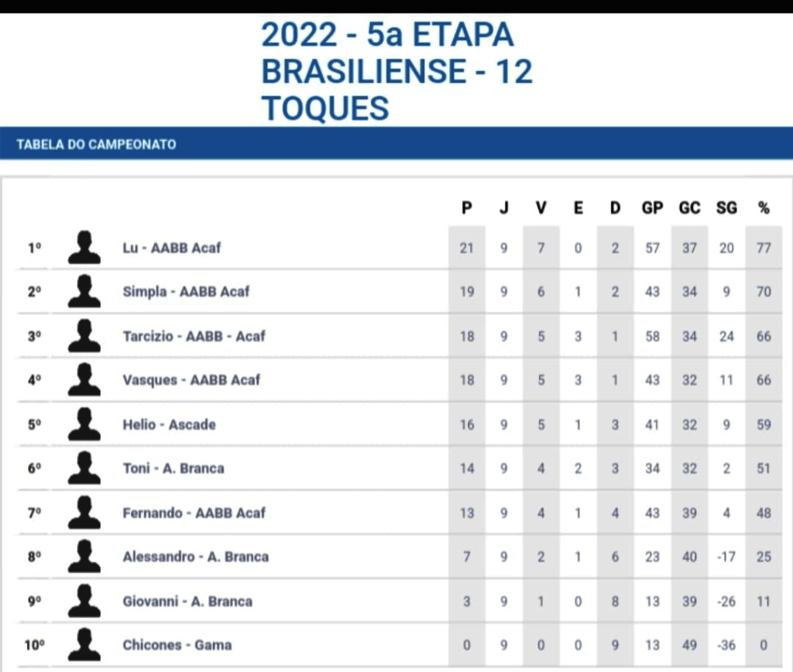Select Fernando's player avatar icon
Image resolution: width=793 pixels, height=672 pixels.
[x=84, y=513]
